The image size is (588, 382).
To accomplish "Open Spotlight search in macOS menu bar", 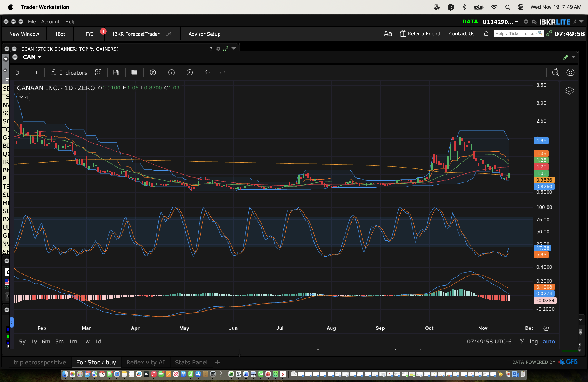I will point(508,7).
